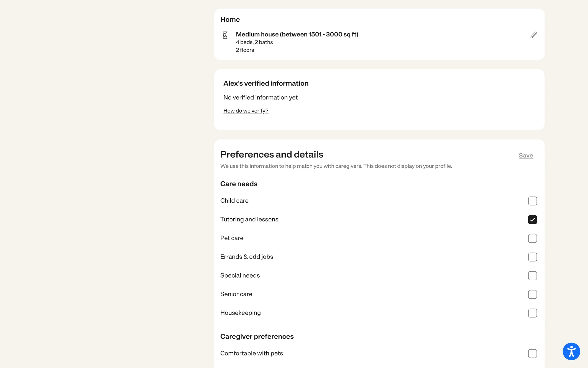Screen dimensions: 588x368
Task: Enable the Senior care checkbox
Action: coord(532,294)
